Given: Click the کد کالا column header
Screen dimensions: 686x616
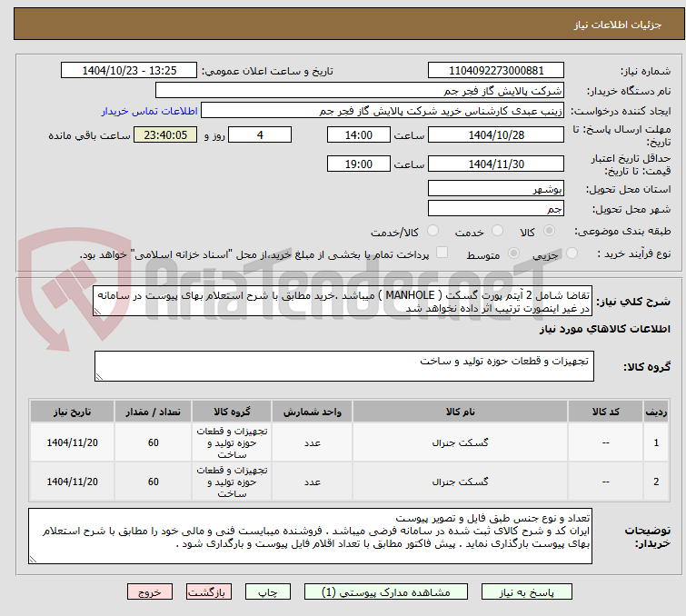Looking at the screenshot, I should click(x=605, y=412).
